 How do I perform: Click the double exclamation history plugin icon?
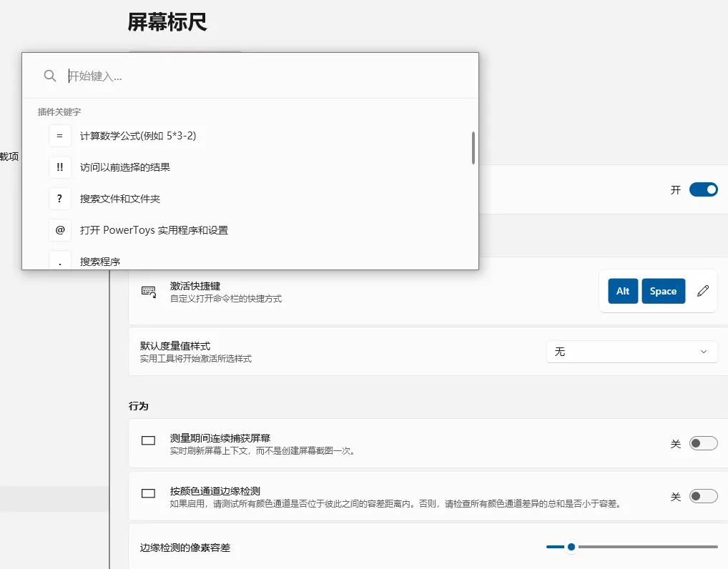pyautogui.click(x=60, y=167)
